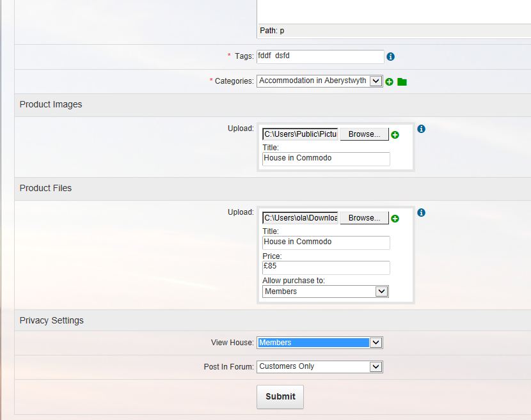
Task: Add another upload in Product Images
Action: click(395, 135)
